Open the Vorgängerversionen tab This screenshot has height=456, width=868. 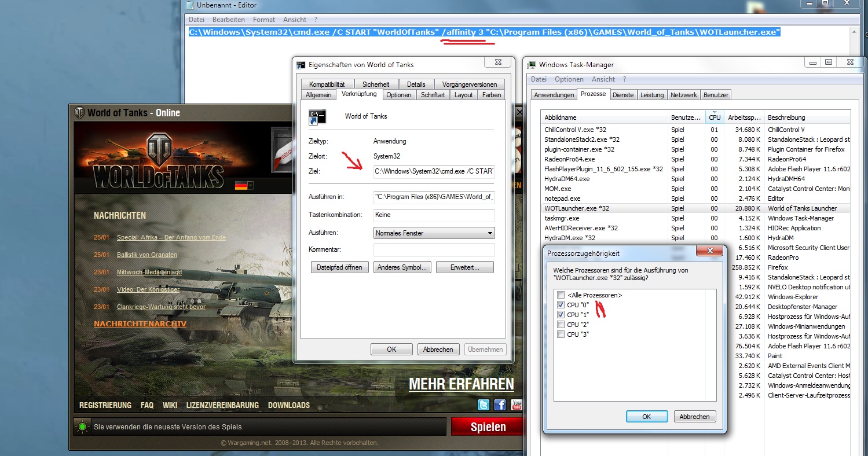pos(469,84)
